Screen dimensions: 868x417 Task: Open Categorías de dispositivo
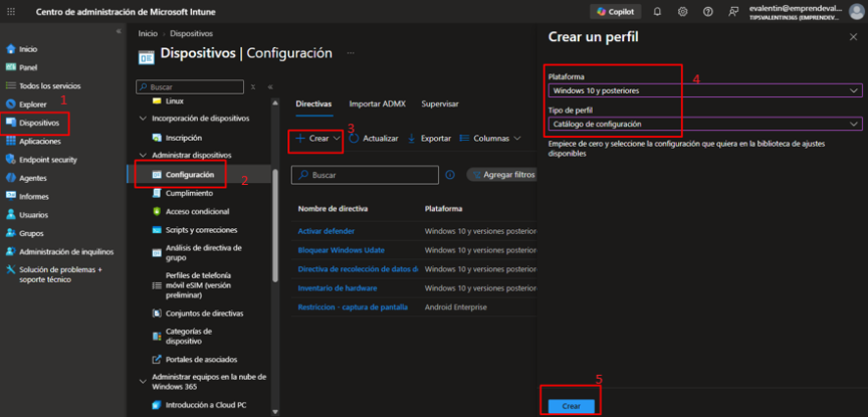pyautogui.click(x=188, y=337)
